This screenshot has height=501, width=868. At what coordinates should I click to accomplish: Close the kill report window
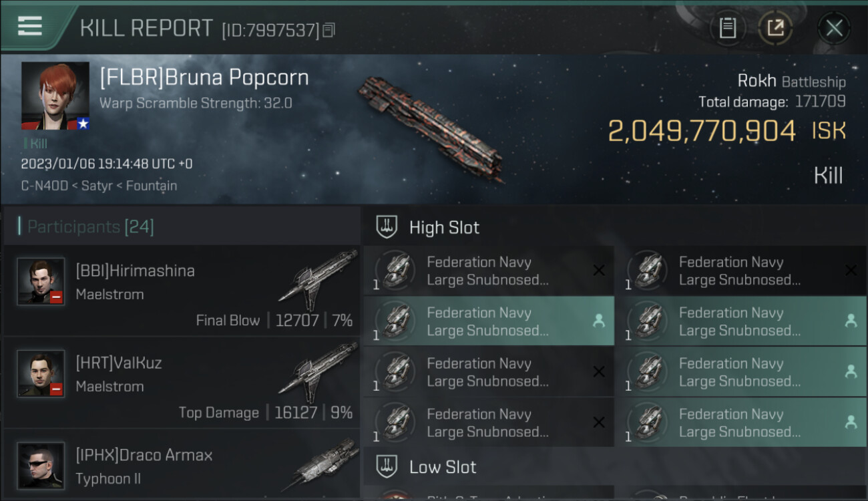tap(834, 27)
